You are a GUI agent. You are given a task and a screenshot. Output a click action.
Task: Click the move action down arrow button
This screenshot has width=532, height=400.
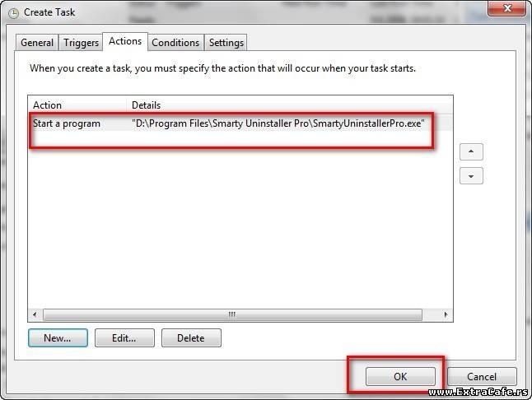[471, 176]
